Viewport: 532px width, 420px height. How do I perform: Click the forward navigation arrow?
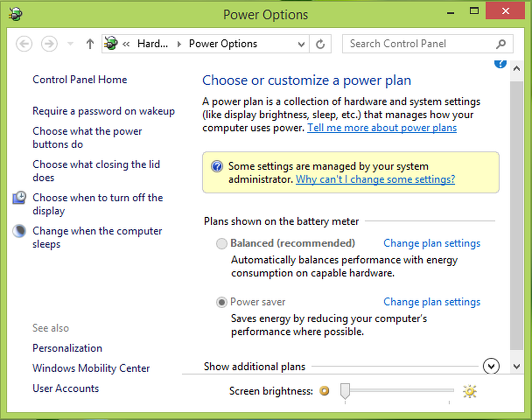click(x=49, y=44)
